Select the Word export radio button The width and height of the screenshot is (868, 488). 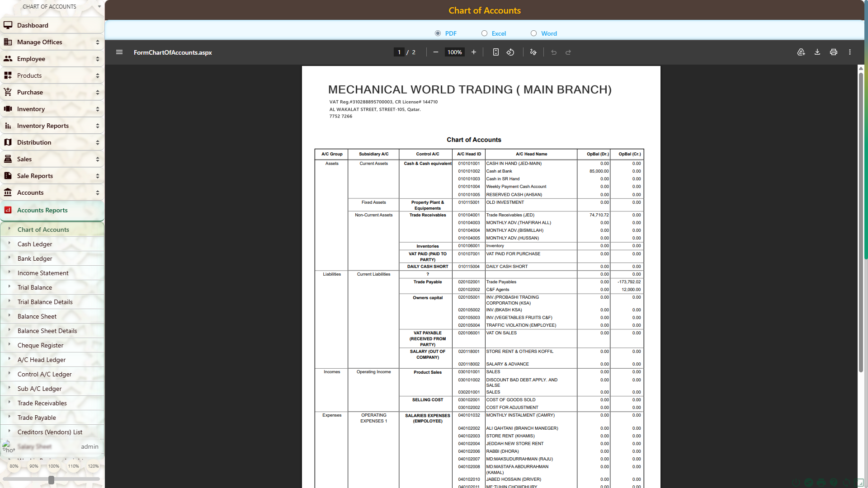tap(533, 33)
